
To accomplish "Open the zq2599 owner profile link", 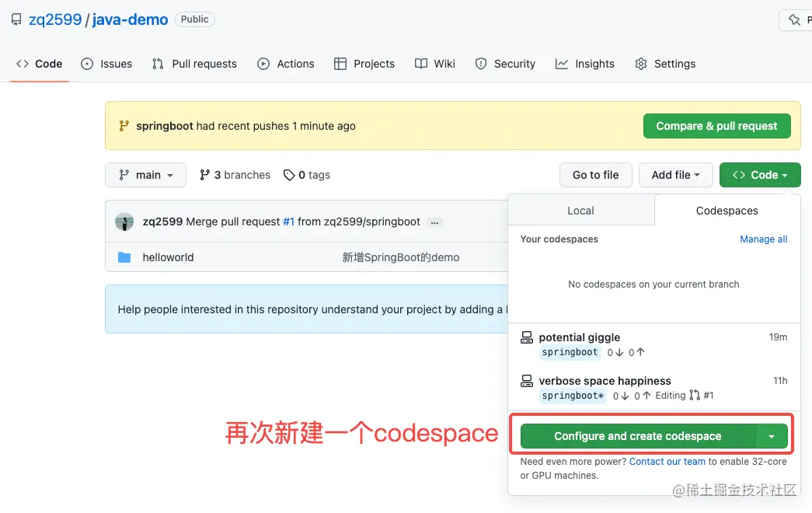I will point(55,19).
